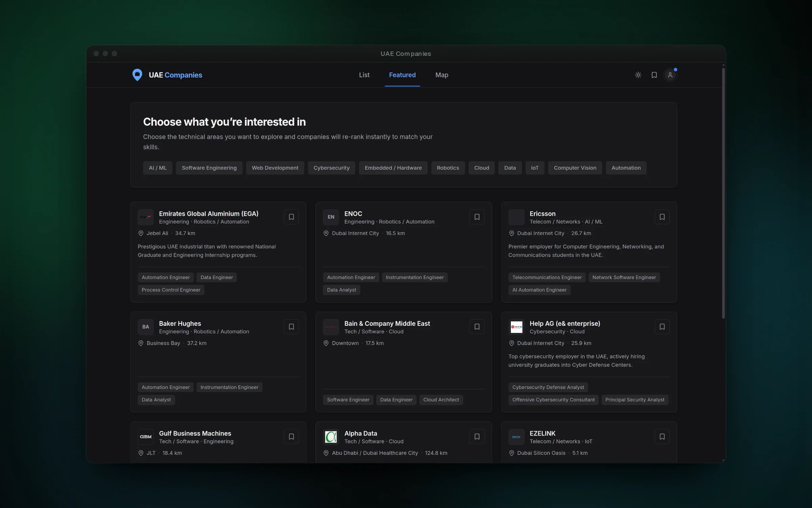Screen dimensions: 812x508
Task: Open the Map tab
Action: pos(442,75)
